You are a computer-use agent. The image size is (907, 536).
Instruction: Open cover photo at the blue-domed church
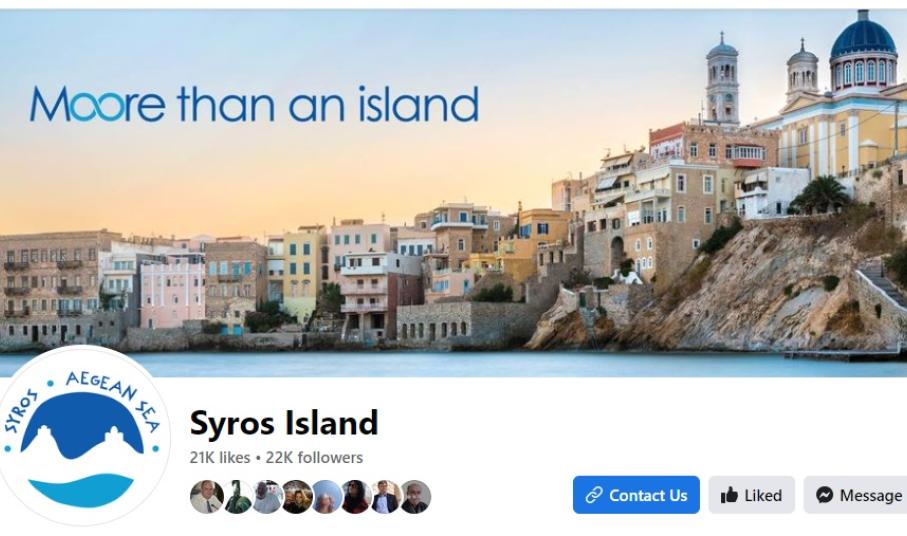pos(862,52)
